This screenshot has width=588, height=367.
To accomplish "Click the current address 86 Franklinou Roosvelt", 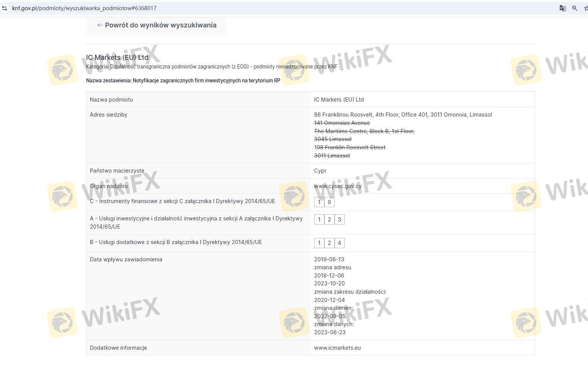I will point(403,115).
